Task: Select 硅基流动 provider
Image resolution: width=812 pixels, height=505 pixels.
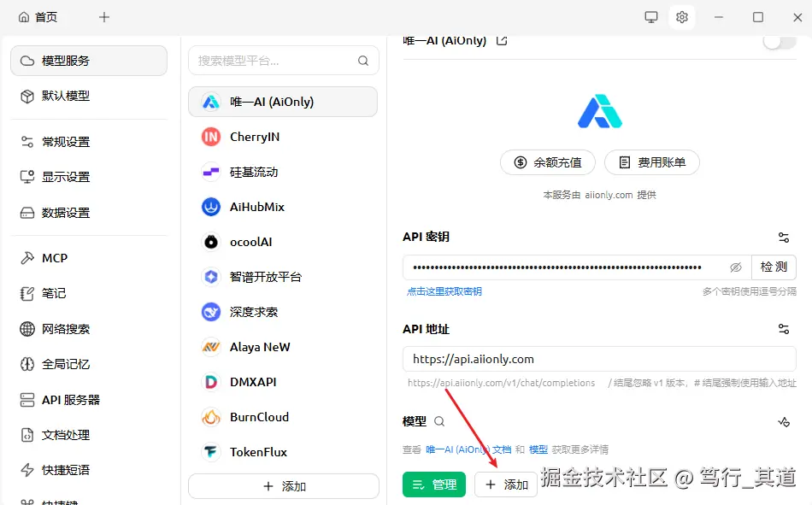Action: pos(283,172)
